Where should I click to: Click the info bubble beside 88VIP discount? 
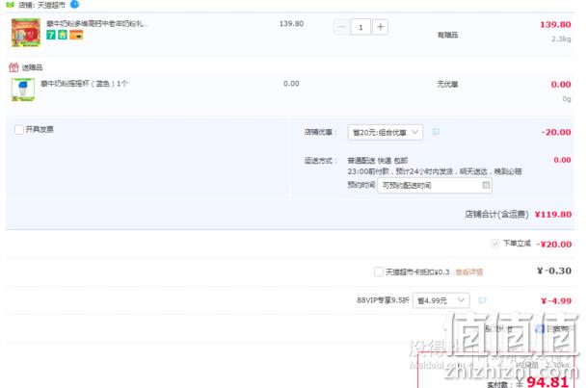[x=482, y=300]
